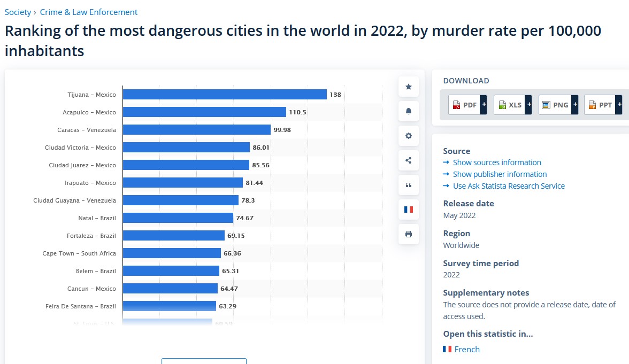Click the value label 85.56
Image resolution: width=629 pixels, height=364 pixels.
point(261,165)
